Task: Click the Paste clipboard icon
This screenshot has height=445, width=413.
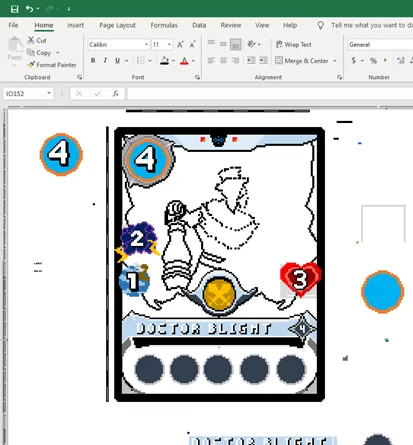Action: point(15,45)
